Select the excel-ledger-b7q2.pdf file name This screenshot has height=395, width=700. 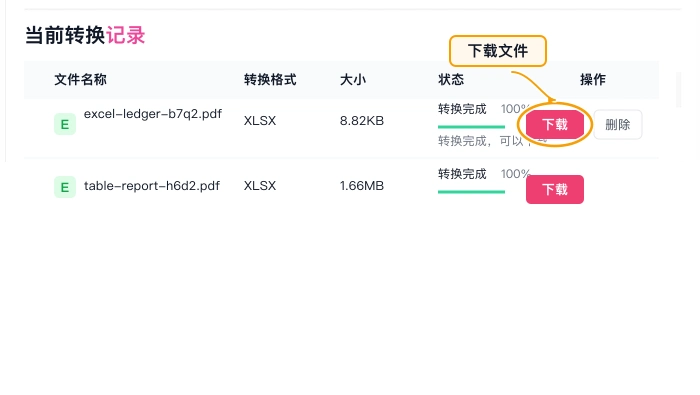click(x=153, y=114)
